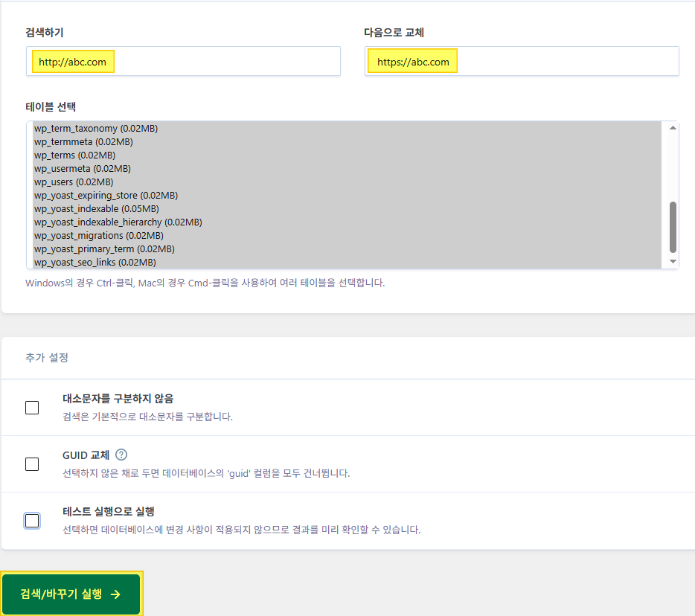
Task: Click the 다음으로 교체 input field
Action: pyautogui.click(x=522, y=61)
